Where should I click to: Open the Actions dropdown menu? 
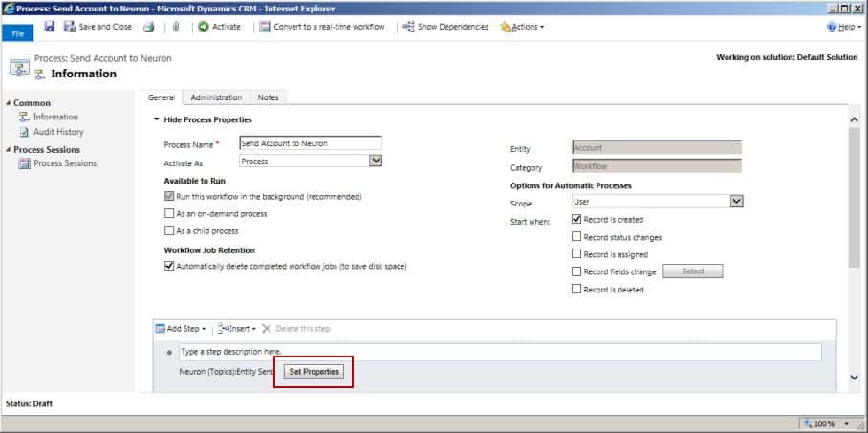click(522, 27)
